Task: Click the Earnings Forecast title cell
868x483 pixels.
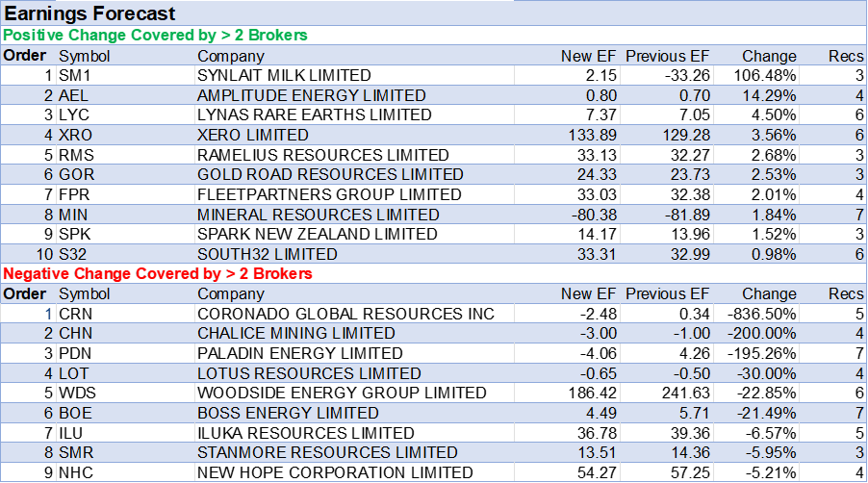Action: pos(91,13)
